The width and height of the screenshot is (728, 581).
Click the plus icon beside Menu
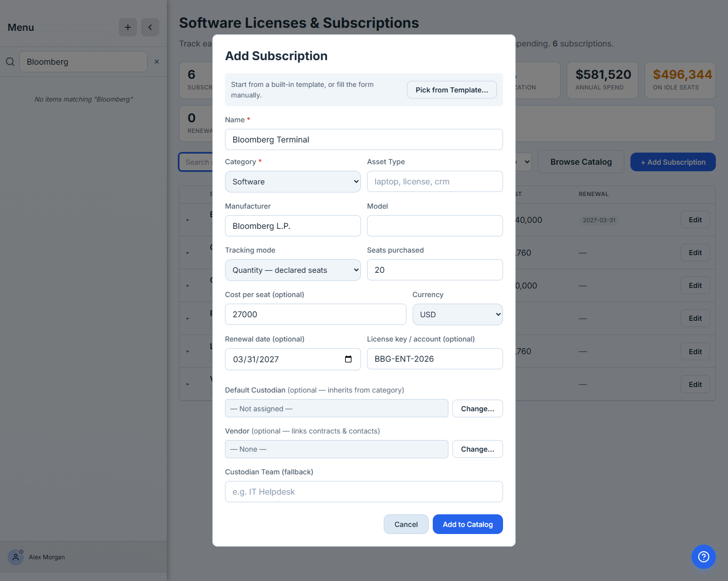pos(128,27)
